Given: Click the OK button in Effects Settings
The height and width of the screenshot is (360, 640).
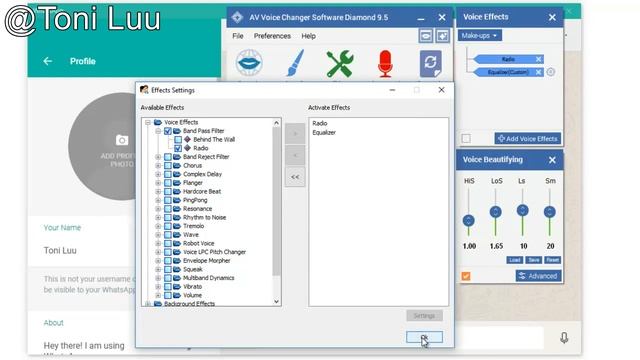Looking at the screenshot, I should (424, 337).
